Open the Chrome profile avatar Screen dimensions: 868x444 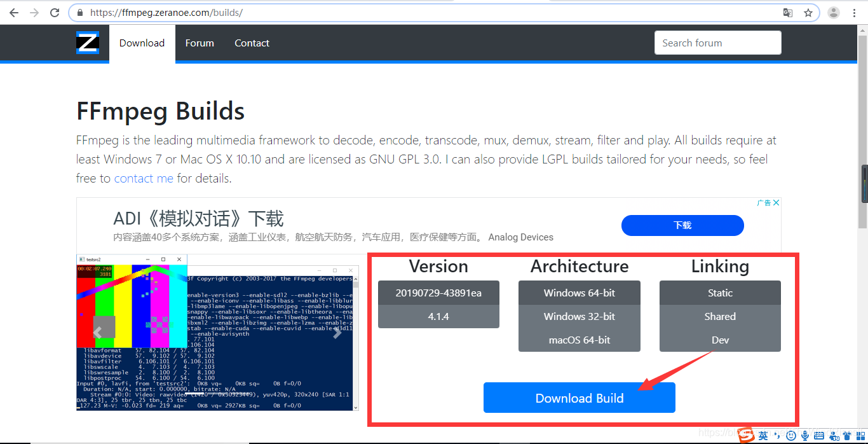tap(834, 13)
